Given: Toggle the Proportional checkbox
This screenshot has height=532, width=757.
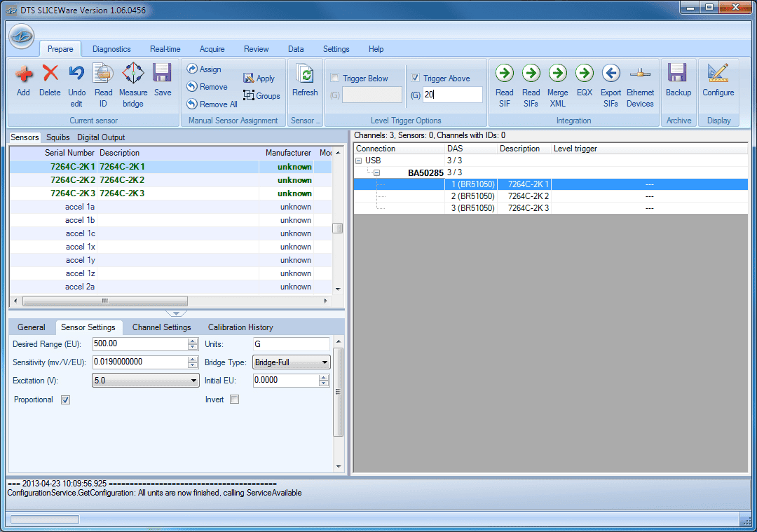Looking at the screenshot, I should point(65,400).
